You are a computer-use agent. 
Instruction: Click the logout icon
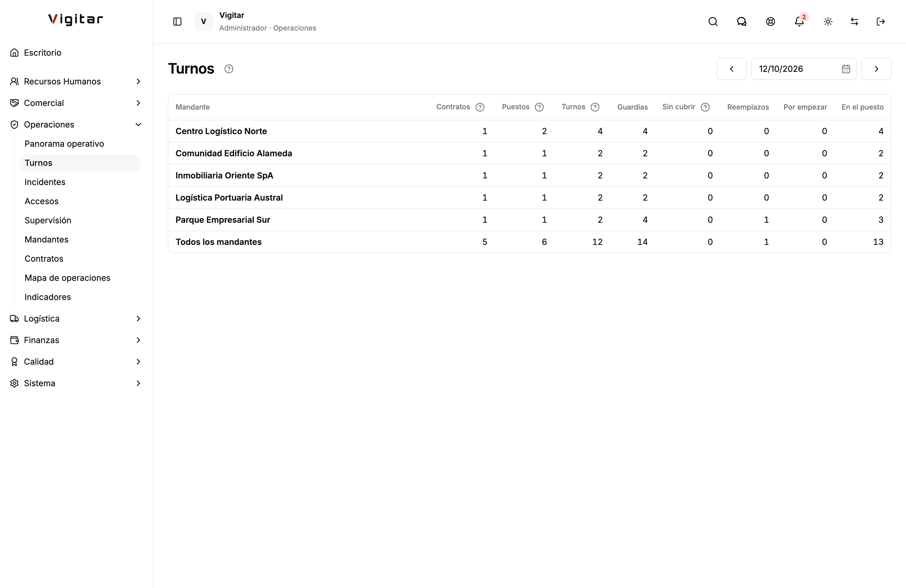tap(881, 22)
